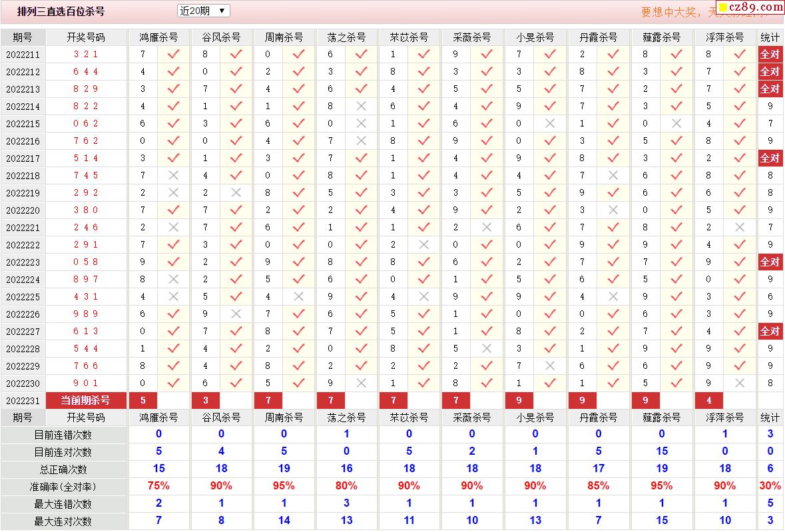Click gray X in 浮萍杀号 for 2022221
Image resolution: width=785 pixels, height=532 pixels.
point(740,227)
